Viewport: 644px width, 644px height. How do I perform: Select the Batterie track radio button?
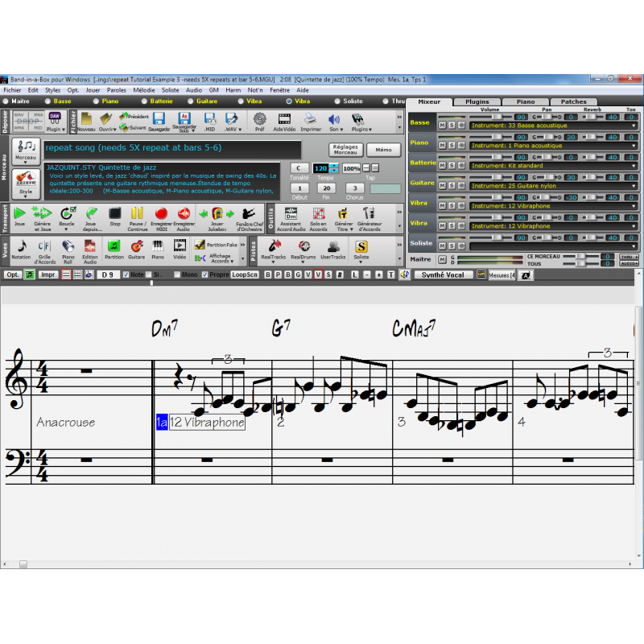144,101
